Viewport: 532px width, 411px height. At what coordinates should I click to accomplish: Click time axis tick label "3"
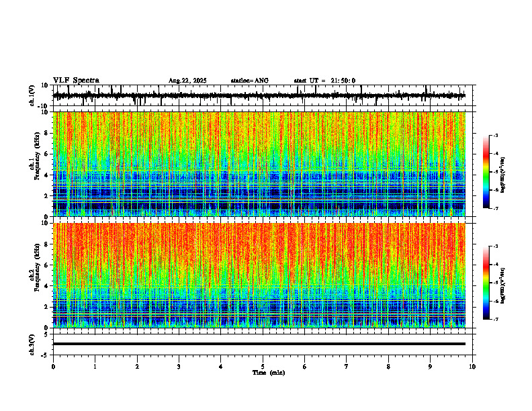tap(179, 367)
